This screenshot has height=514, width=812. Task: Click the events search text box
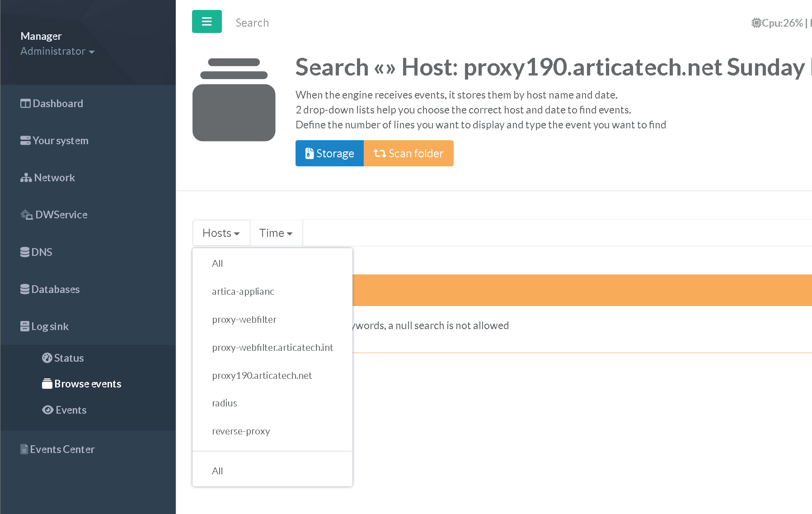pos(542,233)
